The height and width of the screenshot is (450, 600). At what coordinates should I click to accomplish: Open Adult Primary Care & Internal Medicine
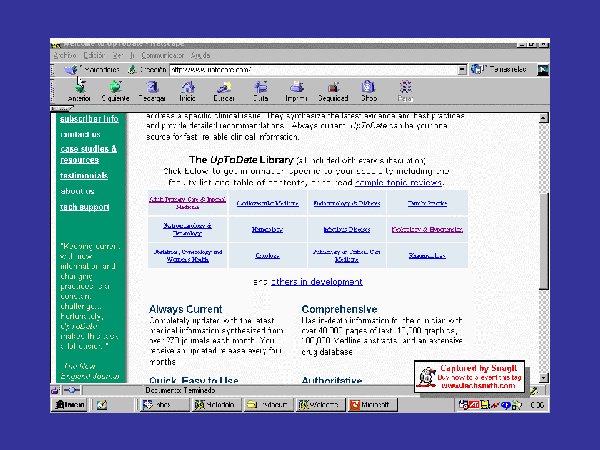[x=188, y=203]
